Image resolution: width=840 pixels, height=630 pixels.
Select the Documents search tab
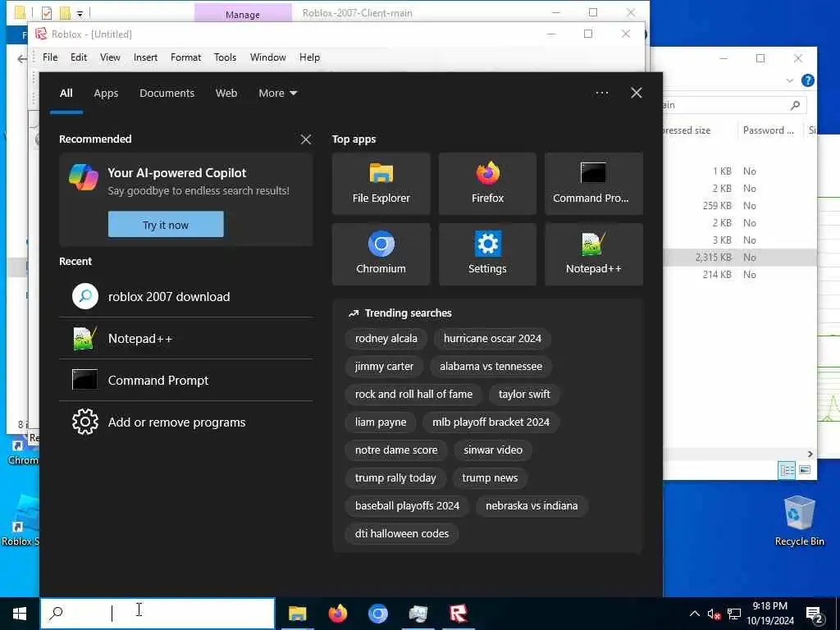(167, 94)
